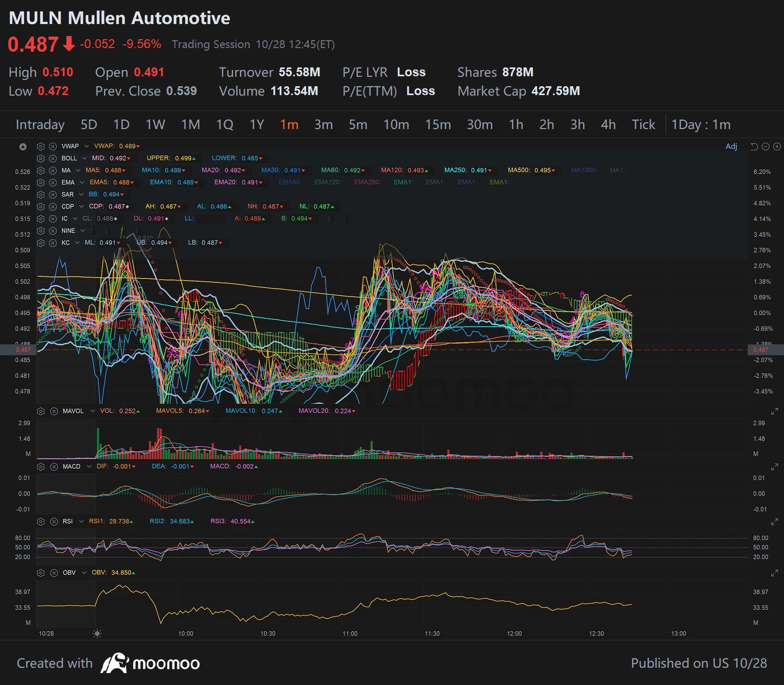Open settings gear for MA indicator
The image size is (784, 685).
[41, 170]
